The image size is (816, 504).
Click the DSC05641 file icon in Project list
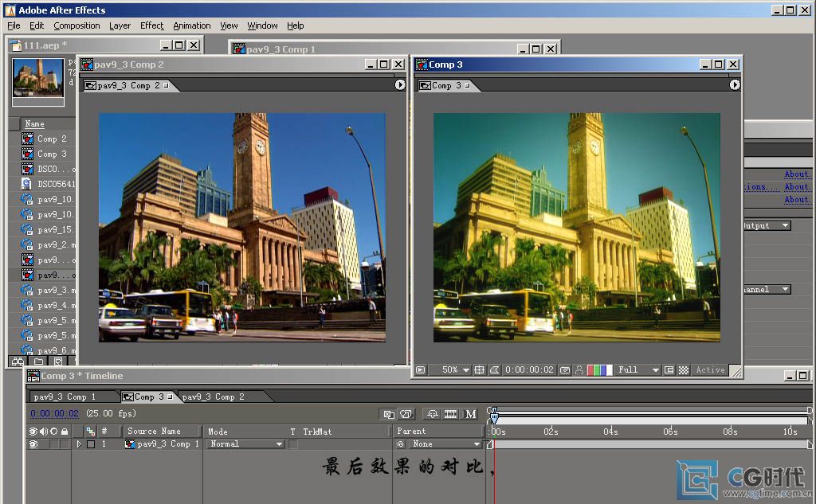(26, 184)
